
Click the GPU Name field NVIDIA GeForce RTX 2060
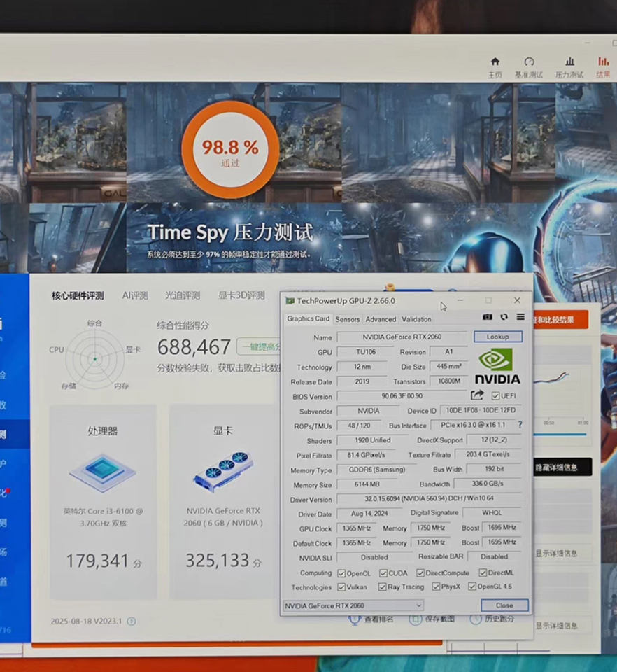[401, 337]
